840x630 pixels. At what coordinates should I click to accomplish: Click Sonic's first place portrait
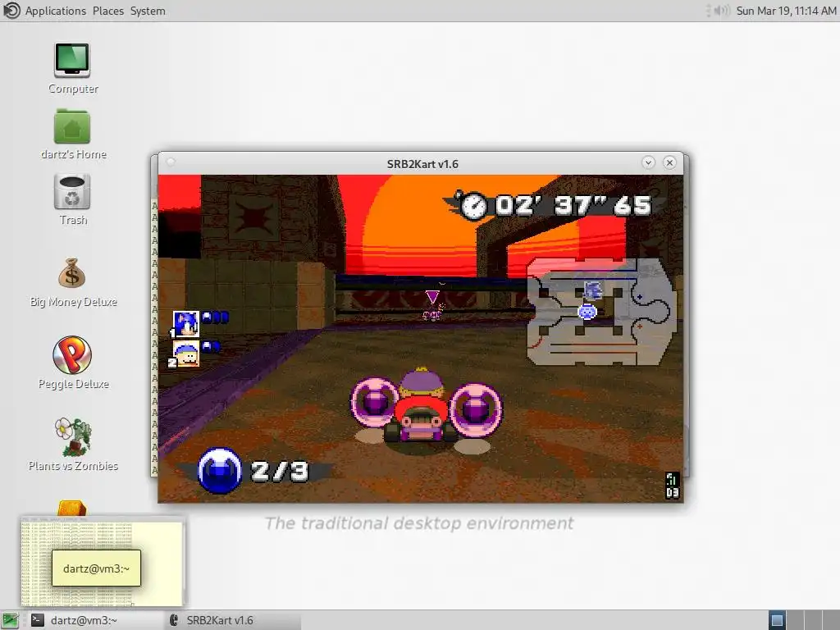tap(186, 324)
